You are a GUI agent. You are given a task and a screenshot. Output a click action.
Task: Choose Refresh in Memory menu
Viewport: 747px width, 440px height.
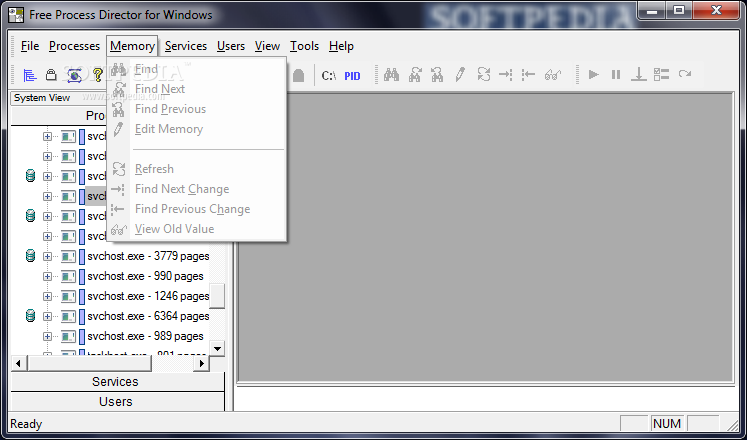pos(197,169)
